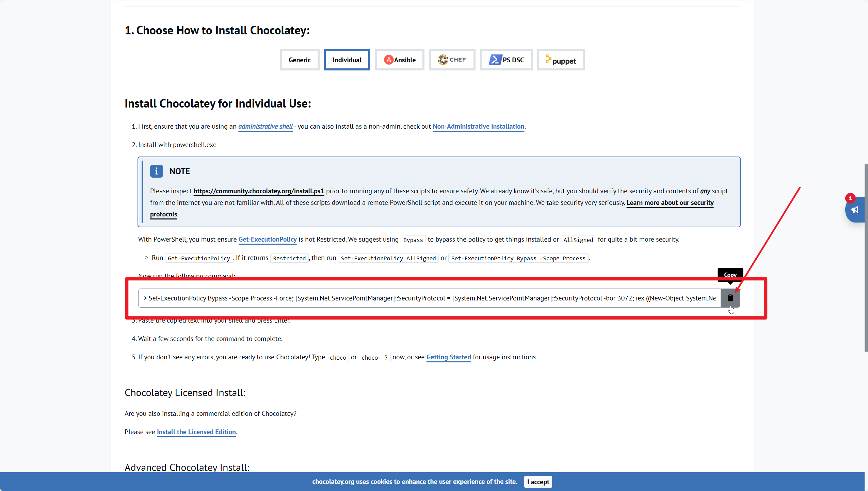Click the Puppet logo icon
The width and height of the screenshot is (868, 491).
click(x=548, y=59)
